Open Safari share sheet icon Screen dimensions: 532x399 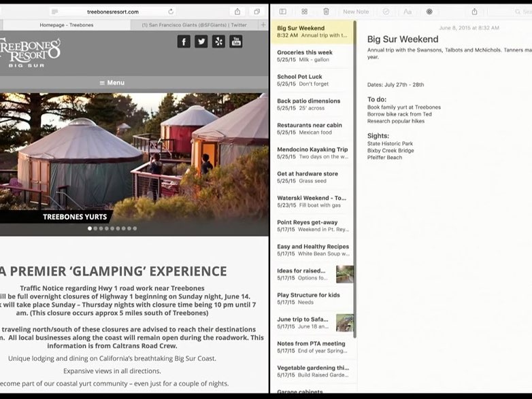pyautogui.click(x=237, y=12)
